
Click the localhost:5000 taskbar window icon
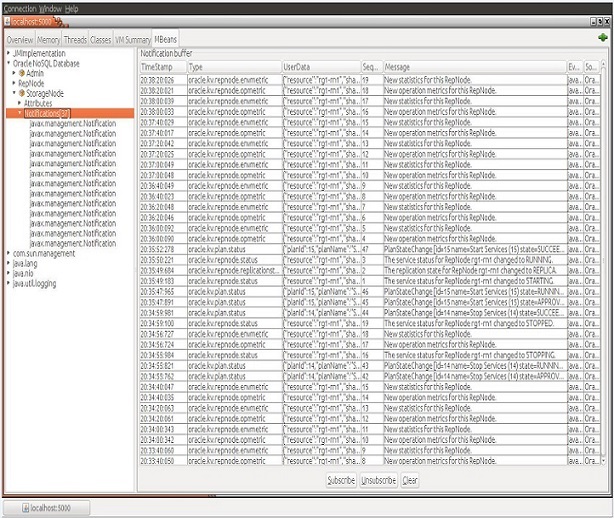(25, 508)
